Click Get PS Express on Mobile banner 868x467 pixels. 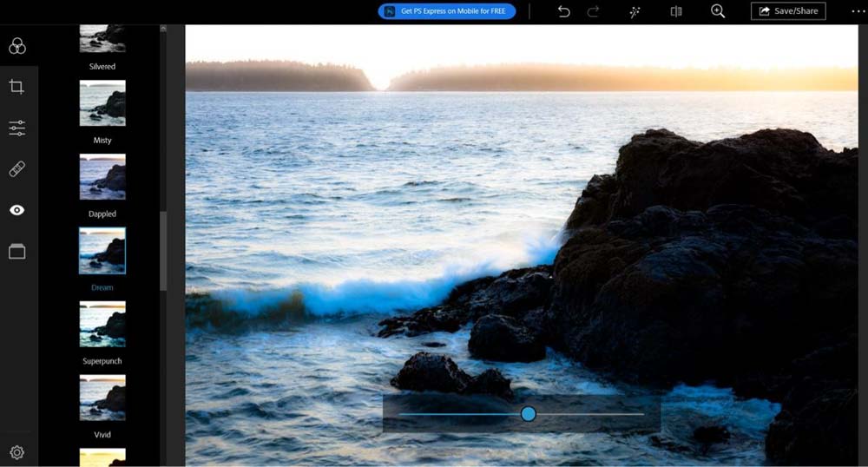(x=447, y=11)
